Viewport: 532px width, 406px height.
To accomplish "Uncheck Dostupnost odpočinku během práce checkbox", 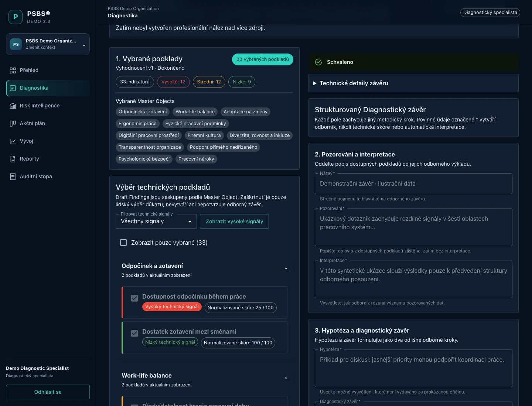I will [134, 298].
